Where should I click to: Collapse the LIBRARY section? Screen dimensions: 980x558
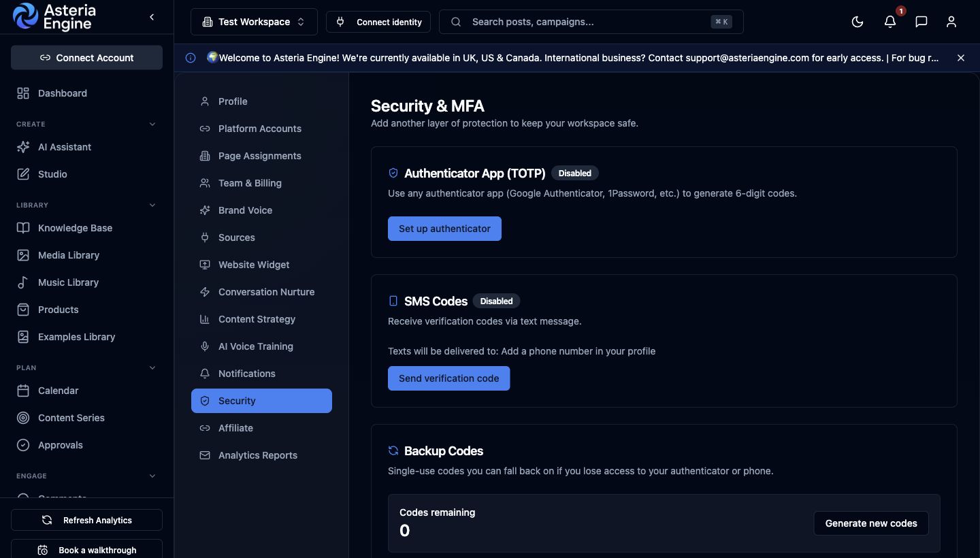point(152,205)
